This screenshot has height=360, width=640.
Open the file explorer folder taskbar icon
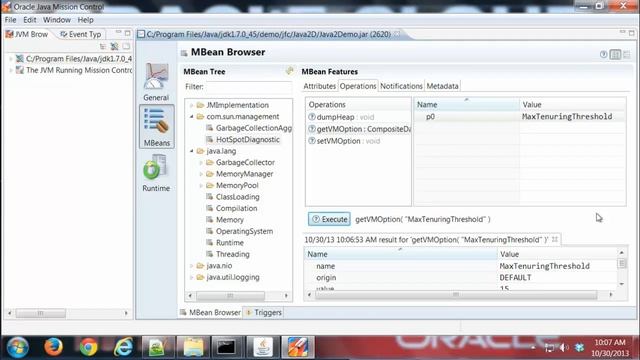pos(193,347)
